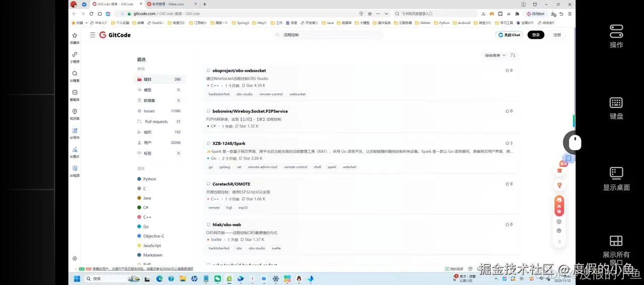Filter results by 组织
The height and width of the screenshot is (285, 644).
pyautogui.click(x=159, y=132)
